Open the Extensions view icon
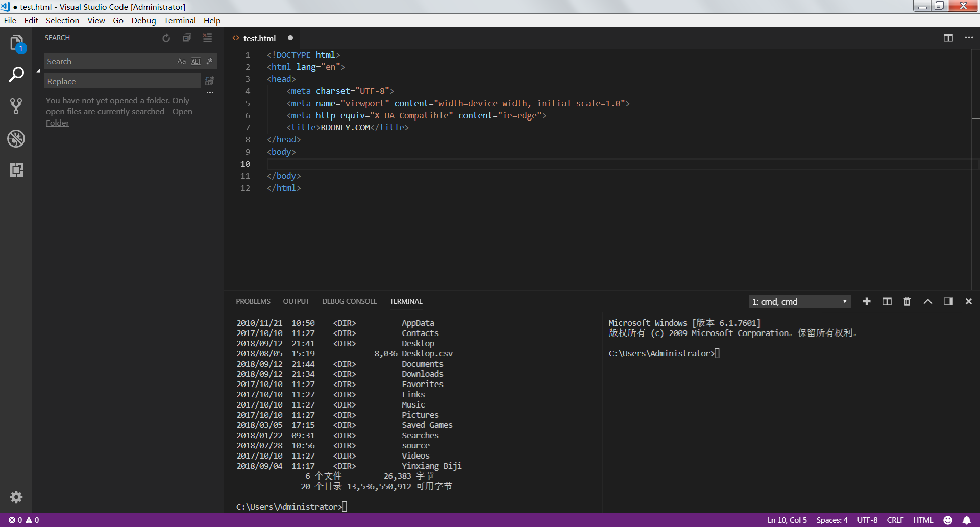The height and width of the screenshot is (527, 980). point(16,170)
